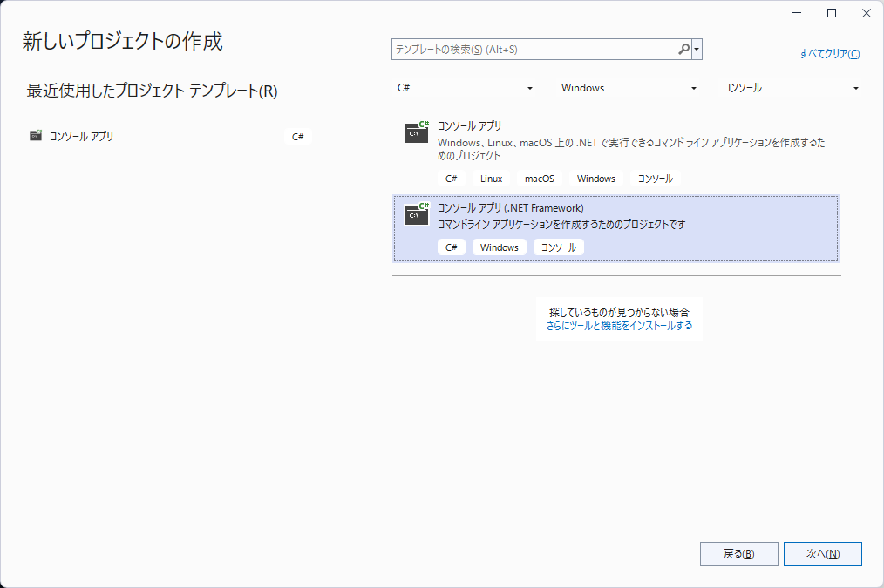This screenshot has width=884, height=588.
Task: Maximize the new project dialog window
Action: point(832,13)
